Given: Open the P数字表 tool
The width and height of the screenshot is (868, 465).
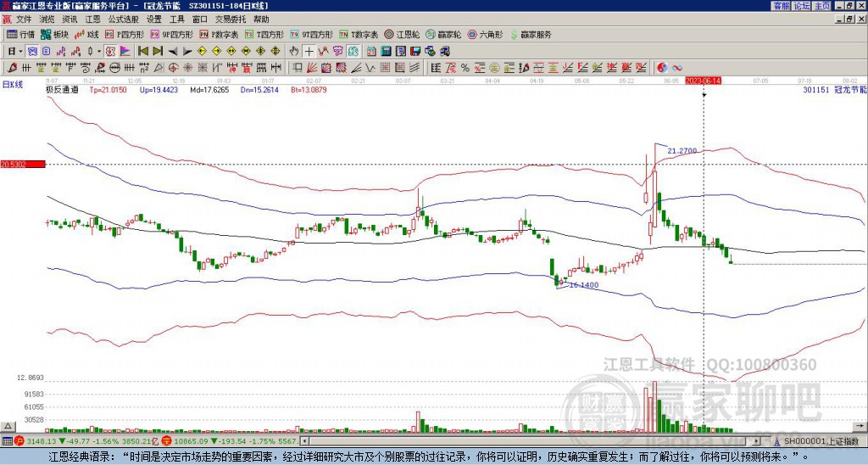Looking at the screenshot, I should click(x=219, y=34).
